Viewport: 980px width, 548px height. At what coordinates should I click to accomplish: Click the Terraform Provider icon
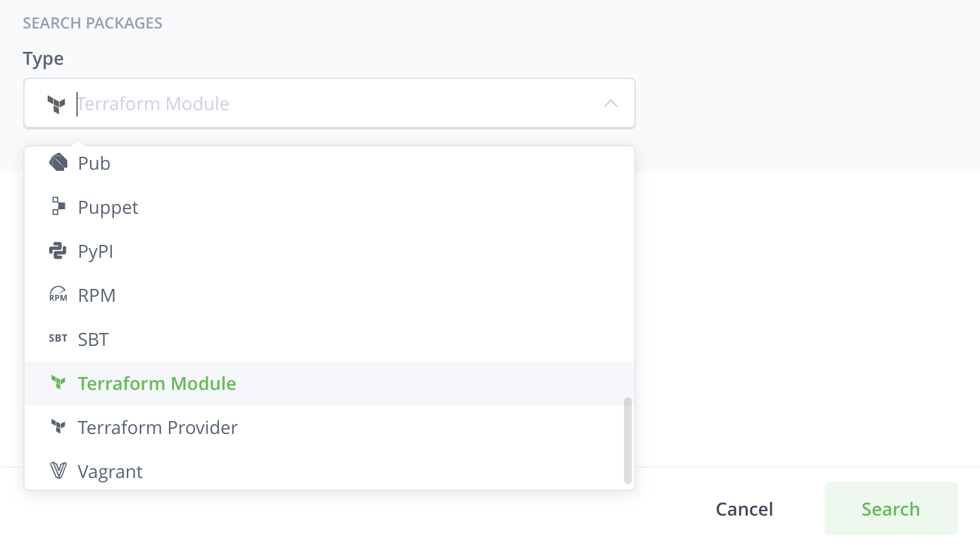coord(58,427)
